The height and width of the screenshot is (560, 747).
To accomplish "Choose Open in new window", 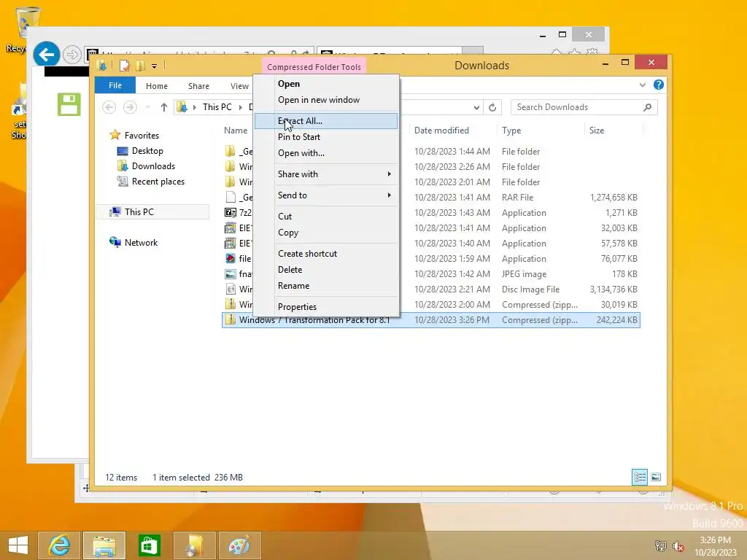I will pyautogui.click(x=326, y=100).
